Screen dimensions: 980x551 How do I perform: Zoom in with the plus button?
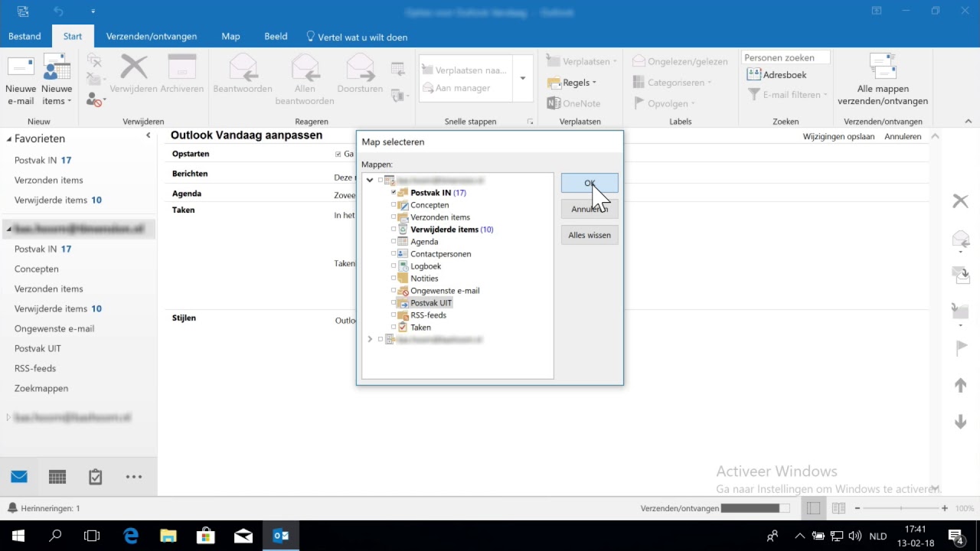point(945,508)
